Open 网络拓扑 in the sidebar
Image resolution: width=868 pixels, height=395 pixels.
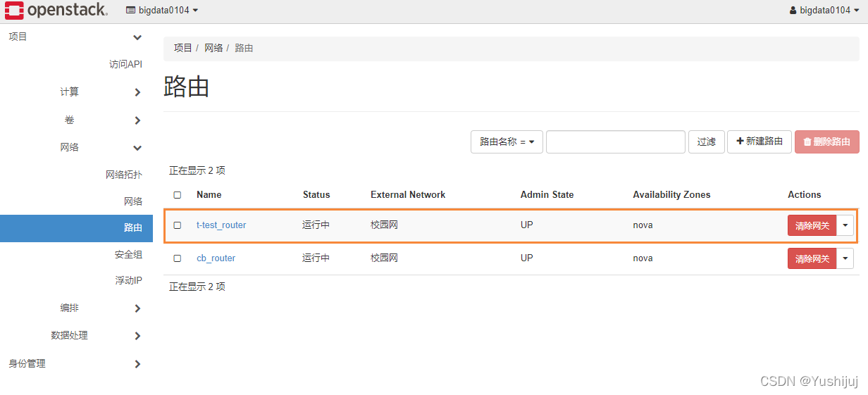pos(124,175)
